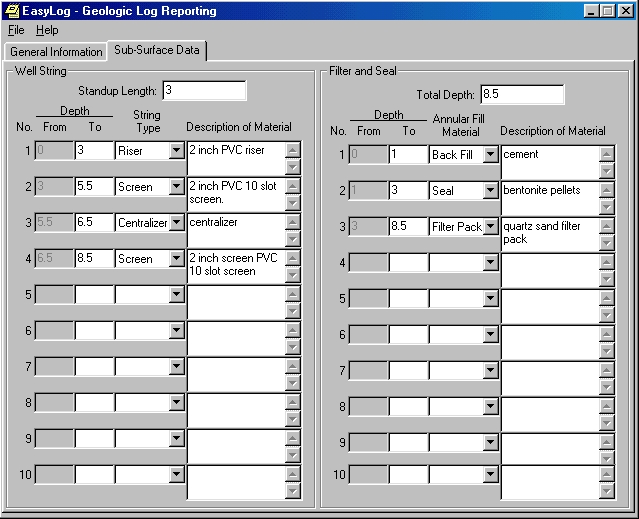Click scroll up arrow of bentonite pellets description
Viewport: 639px width, 519px height.
(607, 190)
